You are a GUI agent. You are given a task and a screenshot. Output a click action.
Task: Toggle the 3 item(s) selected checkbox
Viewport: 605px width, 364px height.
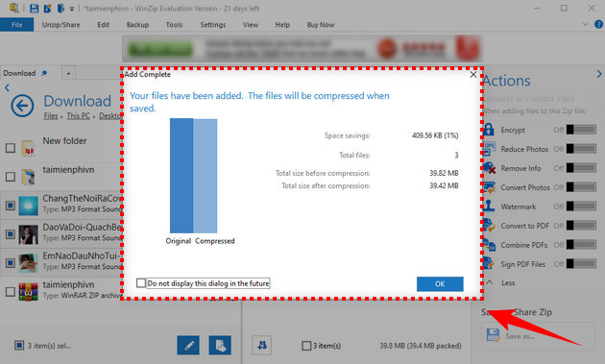pyautogui.click(x=19, y=345)
